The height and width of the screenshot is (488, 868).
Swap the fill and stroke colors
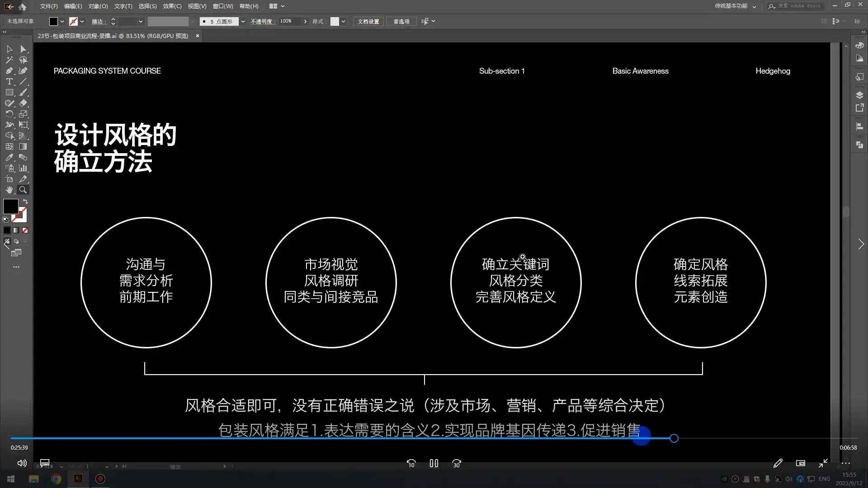[x=25, y=202]
